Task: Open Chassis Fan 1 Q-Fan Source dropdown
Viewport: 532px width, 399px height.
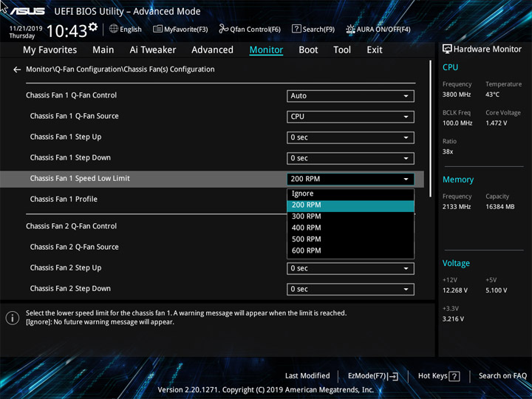Action: point(350,117)
